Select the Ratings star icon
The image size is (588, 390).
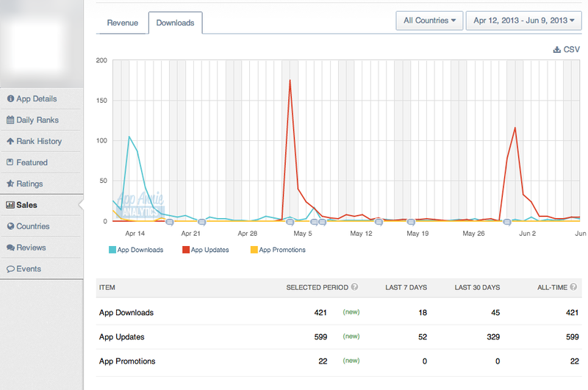10,184
